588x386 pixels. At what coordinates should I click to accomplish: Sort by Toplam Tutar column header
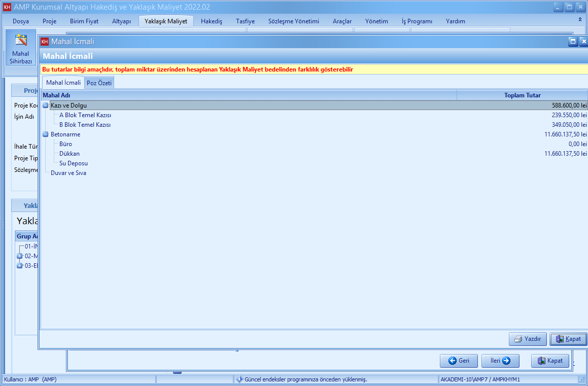click(522, 95)
